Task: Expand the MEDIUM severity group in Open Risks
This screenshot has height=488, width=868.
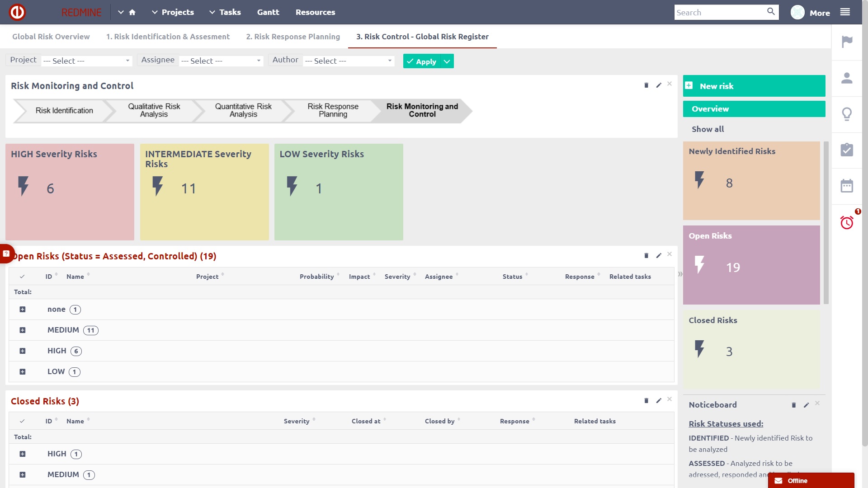Action: pyautogui.click(x=23, y=330)
